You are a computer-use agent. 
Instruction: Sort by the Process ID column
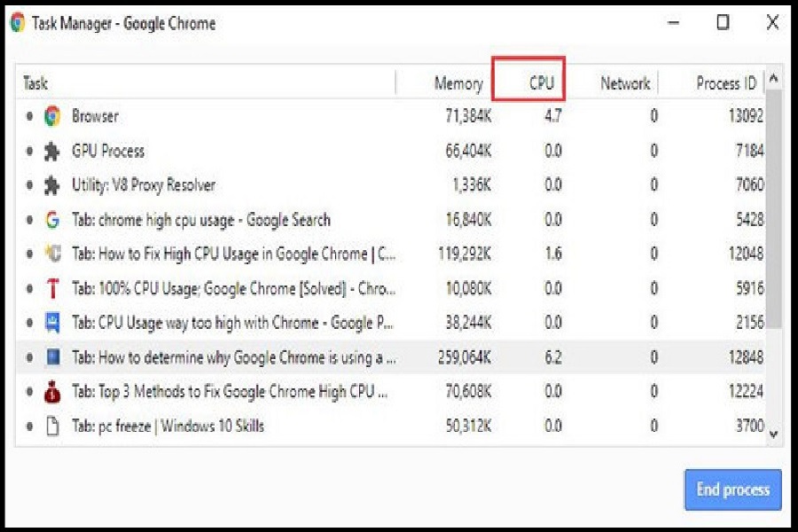pyautogui.click(x=725, y=83)
